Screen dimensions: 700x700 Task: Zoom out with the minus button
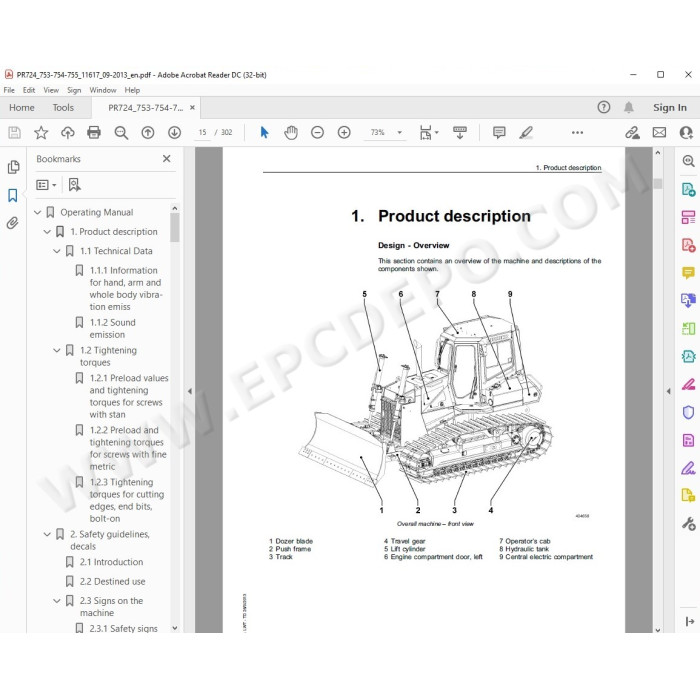[x=317, y=133]
